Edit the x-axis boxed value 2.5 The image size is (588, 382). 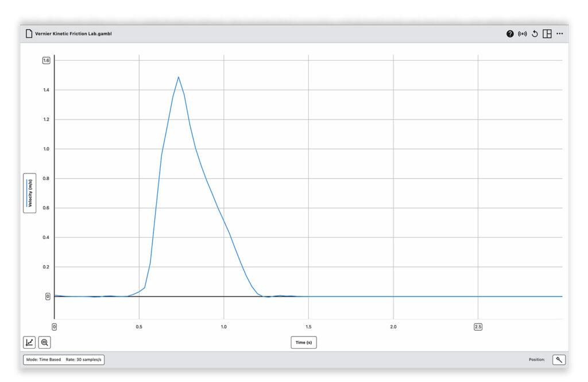[x=478, y=326]
